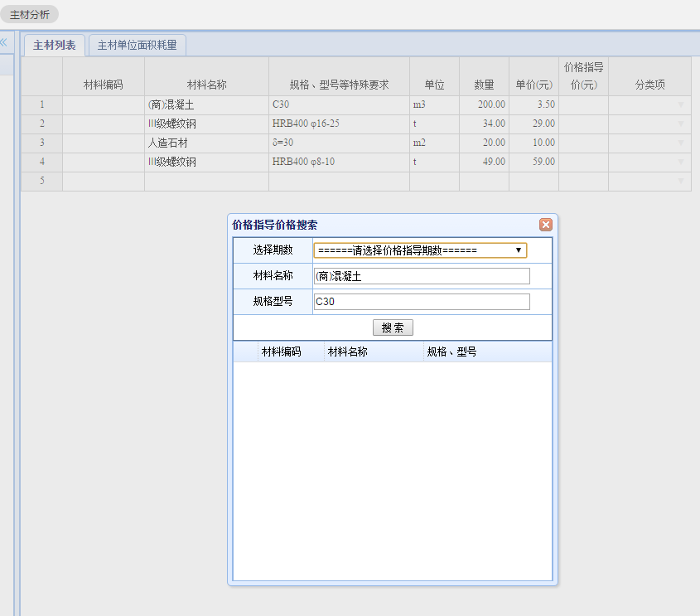Click the 材料编码 column header in dialog results
The height and width of the screenshot is (616, 700).
281,352
